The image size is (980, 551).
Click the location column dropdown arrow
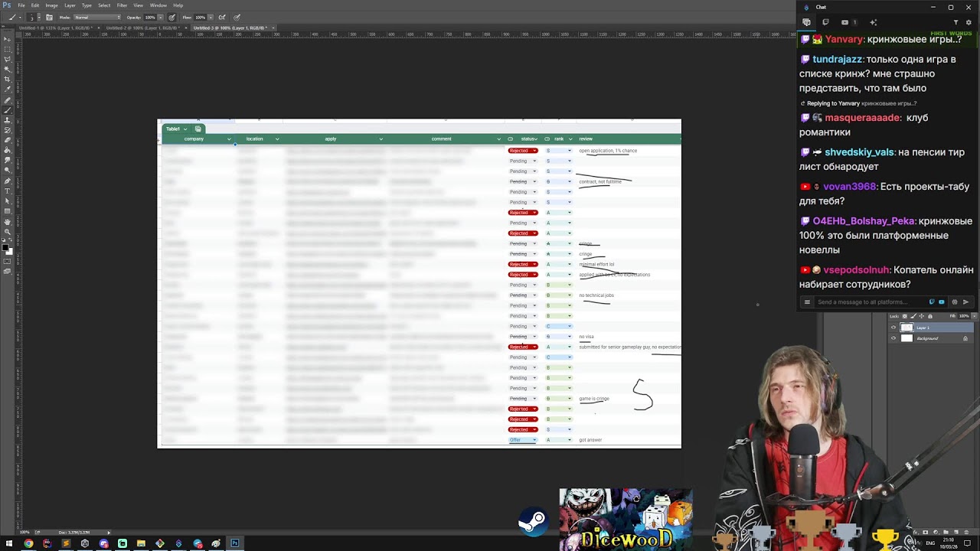tap(277, 139)
